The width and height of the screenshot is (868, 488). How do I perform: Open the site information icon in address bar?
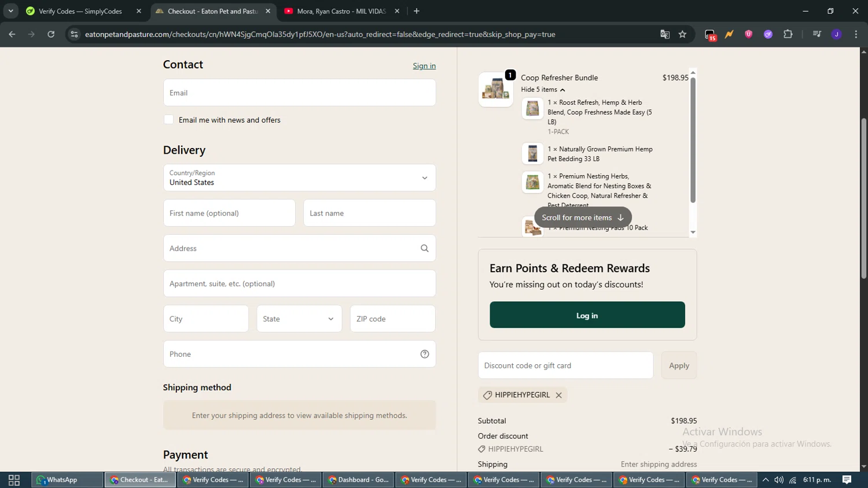coord(74,34)
